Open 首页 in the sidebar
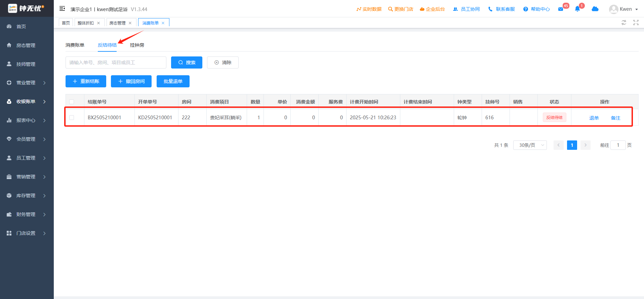This screenshot has width=644, height=299. (21, 27)
